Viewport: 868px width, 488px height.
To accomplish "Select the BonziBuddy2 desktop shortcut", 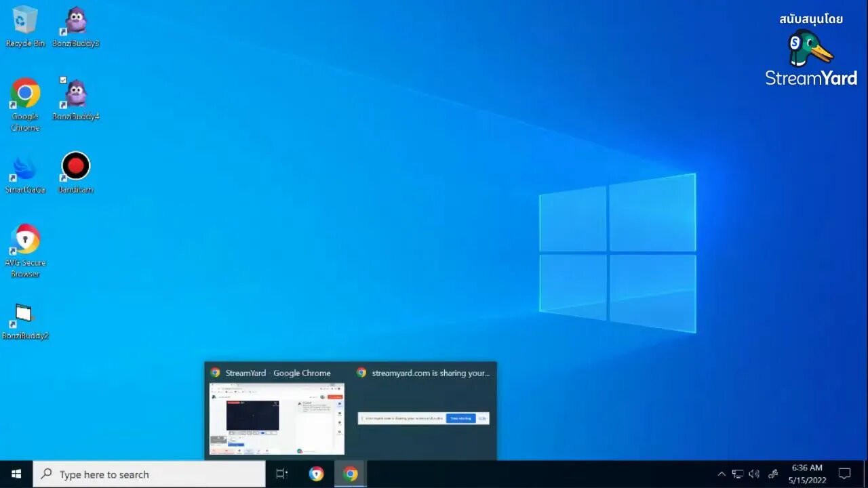I will (x=25, y=321).
